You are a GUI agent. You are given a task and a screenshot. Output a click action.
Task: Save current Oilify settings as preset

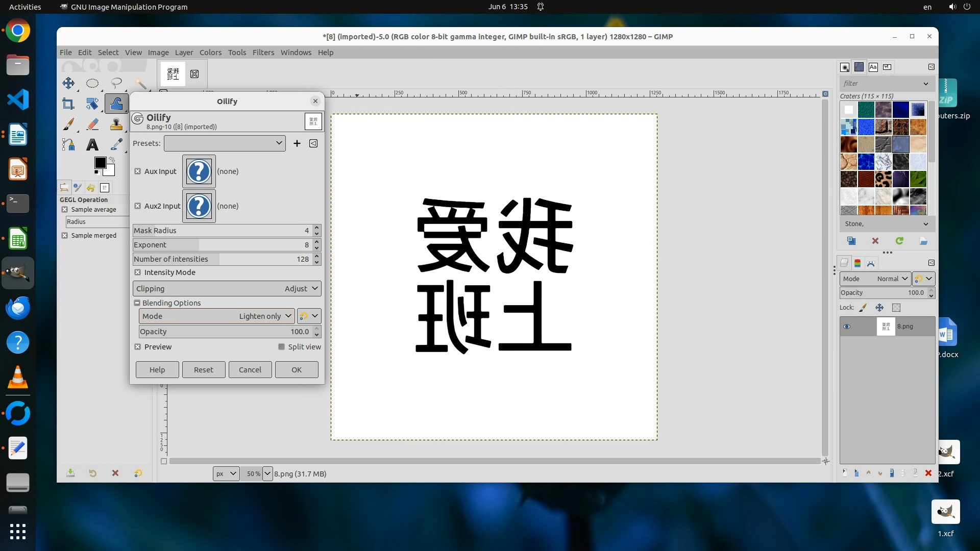click(x=297, y=143)
